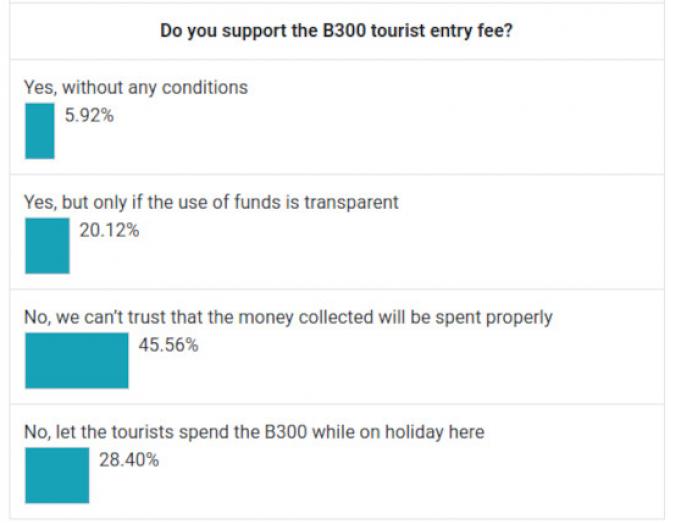
Task: Select 'No, let the tourists spend the B300' option
Action: (x=254, y=432)
